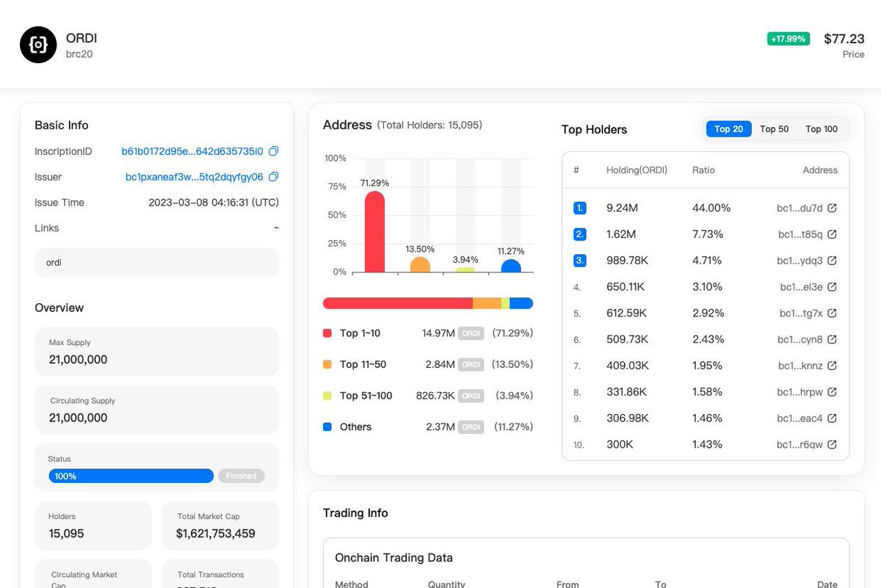Image resolution: width=881 pixels, height=588 pixels.
Task: Click the 7.73% ratio cell
Action: [708, 234]
